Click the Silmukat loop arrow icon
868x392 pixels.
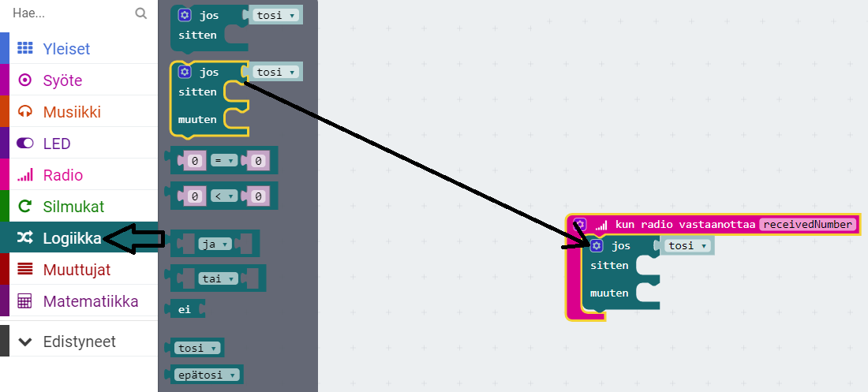(25, 207)
